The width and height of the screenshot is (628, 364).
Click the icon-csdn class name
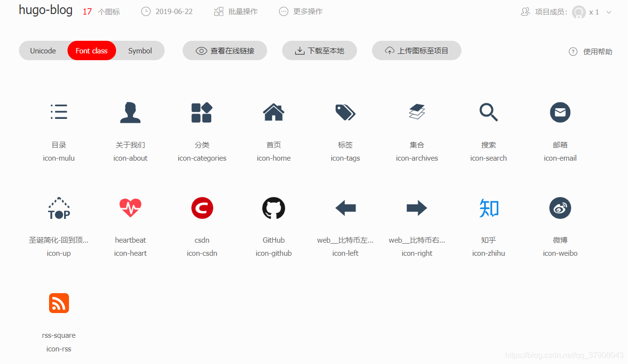(x=202, y=253)
